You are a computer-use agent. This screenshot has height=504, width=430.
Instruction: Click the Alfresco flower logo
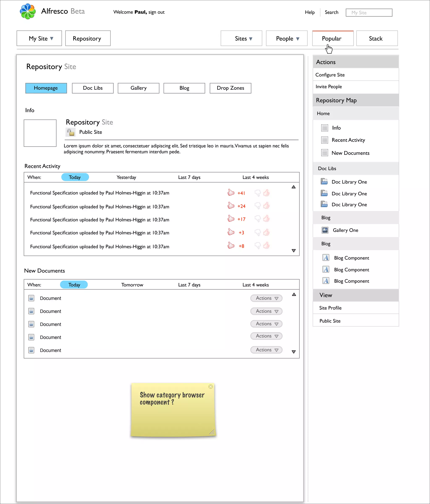click(28, 11)
